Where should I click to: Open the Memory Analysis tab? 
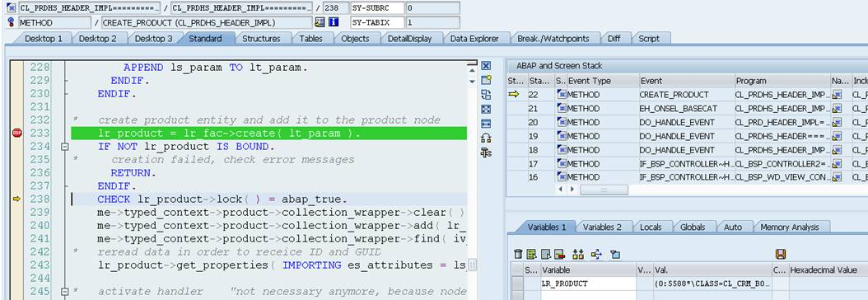click(x=790, y=227)
